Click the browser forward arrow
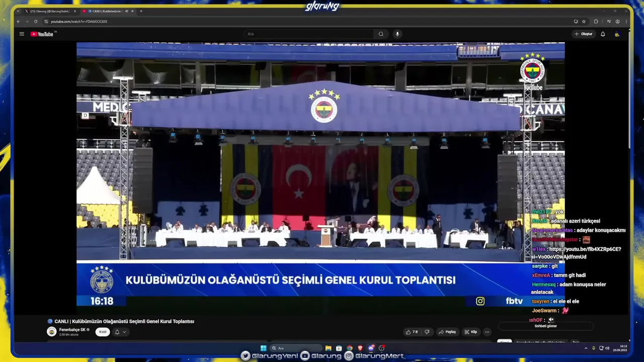This screenshot has height=362, width=644. point(27,22)
